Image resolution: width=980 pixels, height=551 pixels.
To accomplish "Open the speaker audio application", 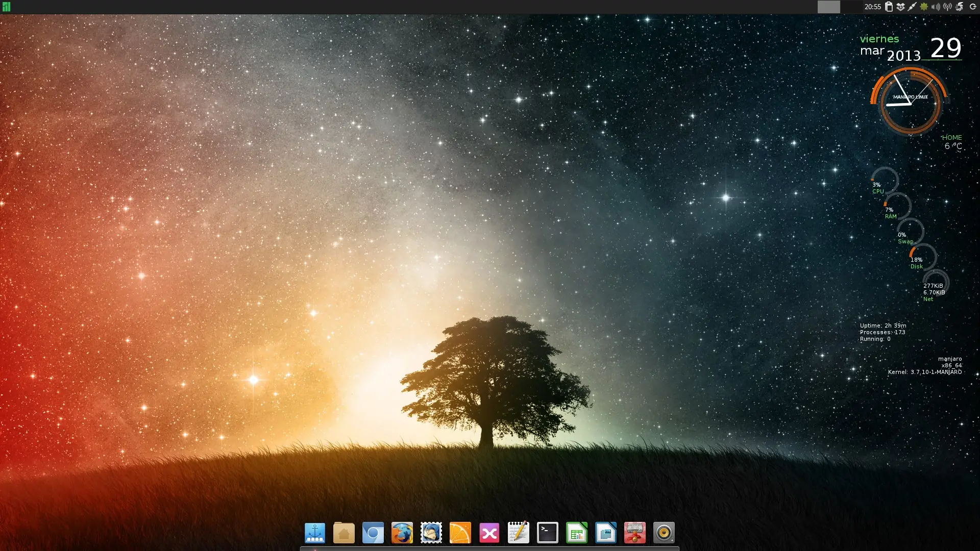I will pos(664,533).
